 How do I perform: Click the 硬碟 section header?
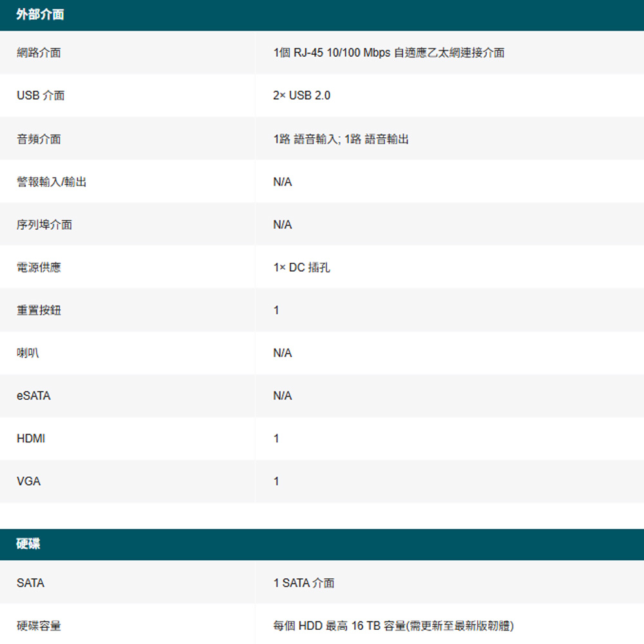28,544
